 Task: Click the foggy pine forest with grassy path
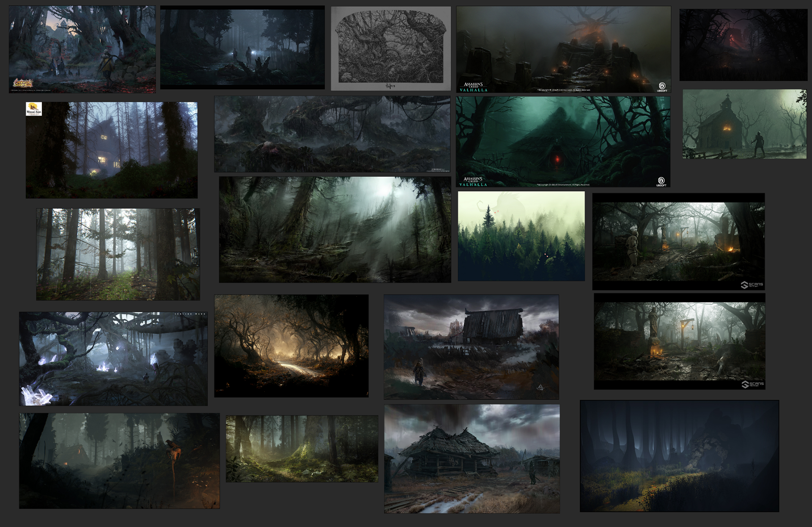tap(118, 254)
